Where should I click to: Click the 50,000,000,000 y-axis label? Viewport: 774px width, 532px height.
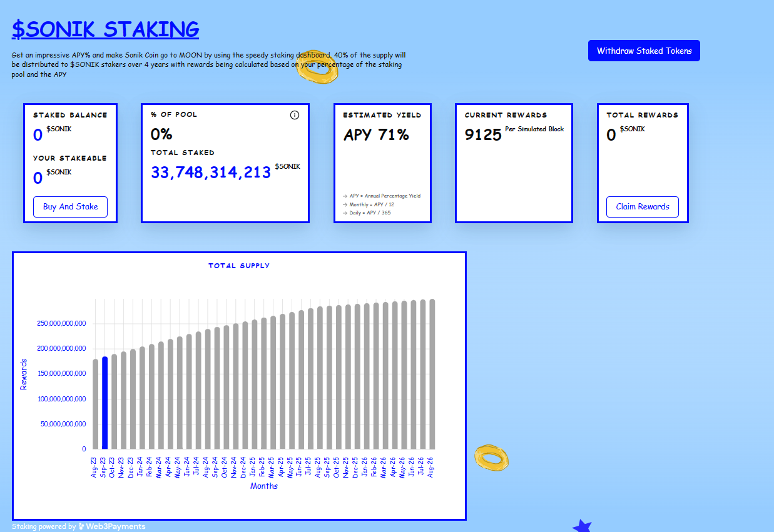63,423
